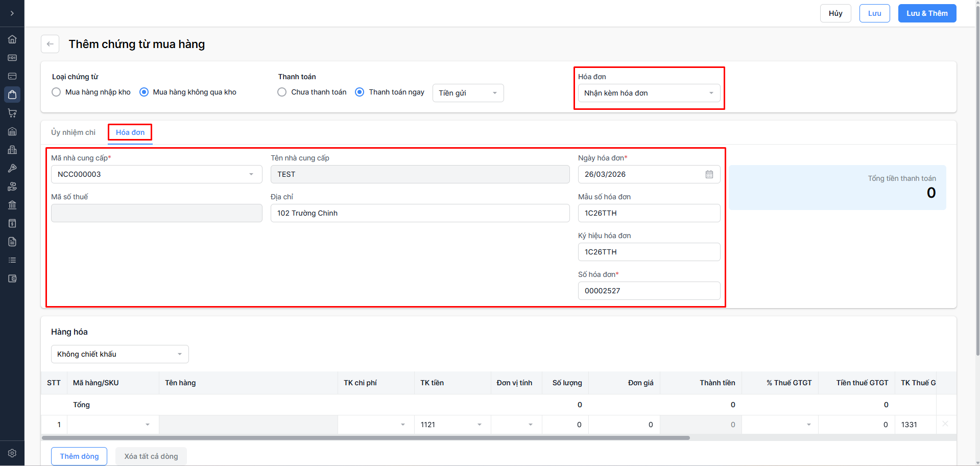Open the list icon in sidebar
Viewport: 980px width, 466px height.
12,260
